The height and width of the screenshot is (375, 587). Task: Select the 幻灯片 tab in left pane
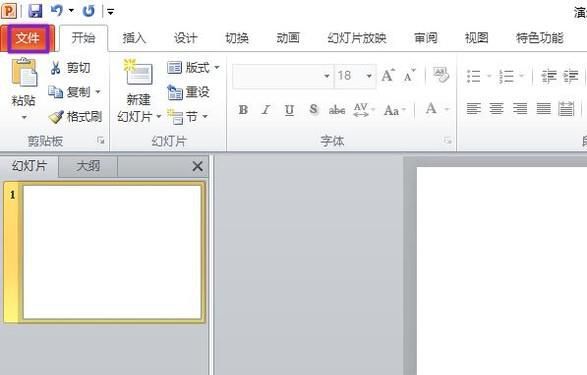29,166
